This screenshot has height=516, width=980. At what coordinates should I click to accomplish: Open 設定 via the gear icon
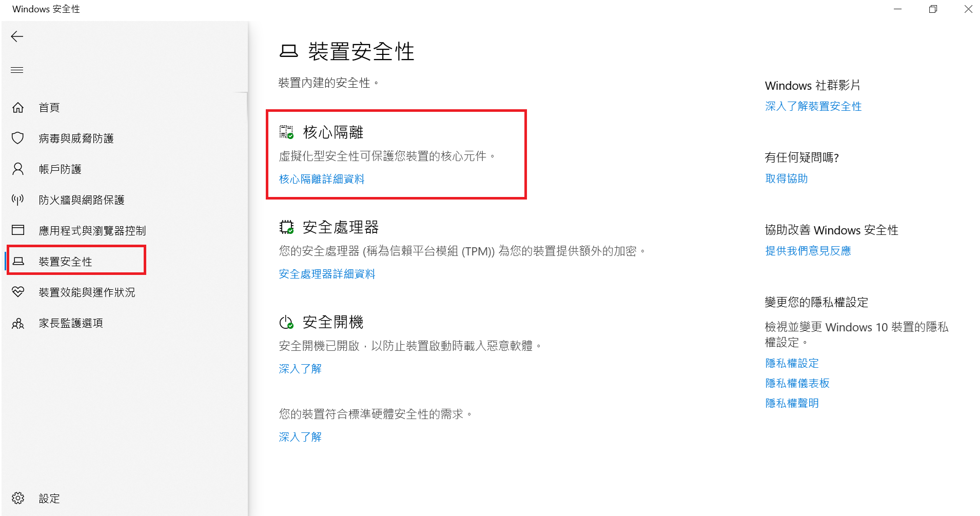(x=17, y=498)
